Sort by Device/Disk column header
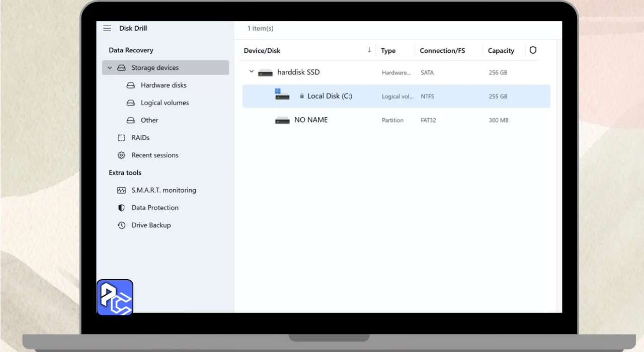The image size is (644, 352). (x=262, y=51)
